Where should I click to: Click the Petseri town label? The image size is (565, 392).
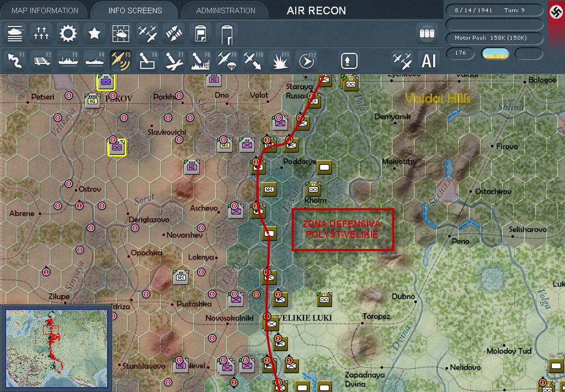point(44,96)
